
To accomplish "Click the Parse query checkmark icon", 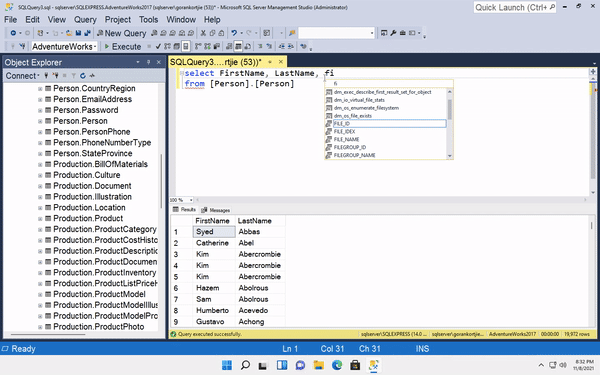I will 158,47.
